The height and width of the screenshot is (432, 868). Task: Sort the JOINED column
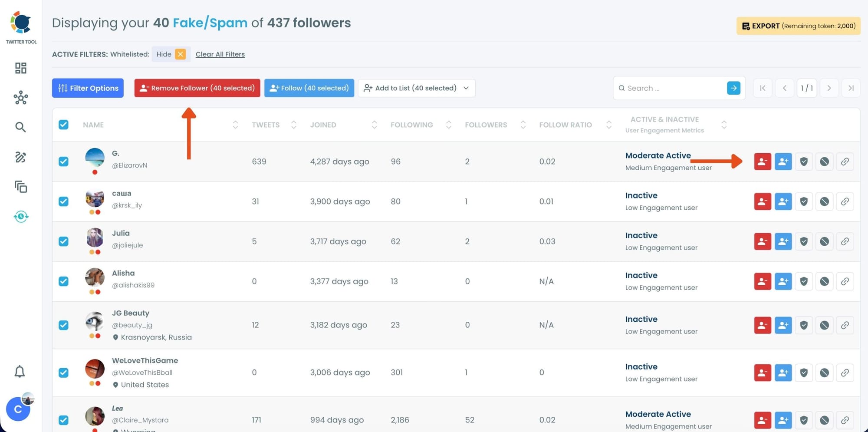pos(374,125)
